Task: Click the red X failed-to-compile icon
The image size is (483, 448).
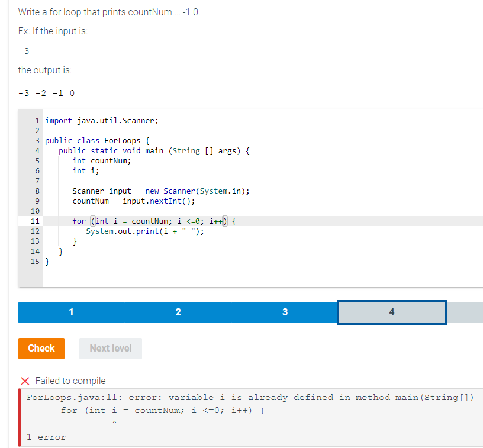Action: [x=22, y=381]
